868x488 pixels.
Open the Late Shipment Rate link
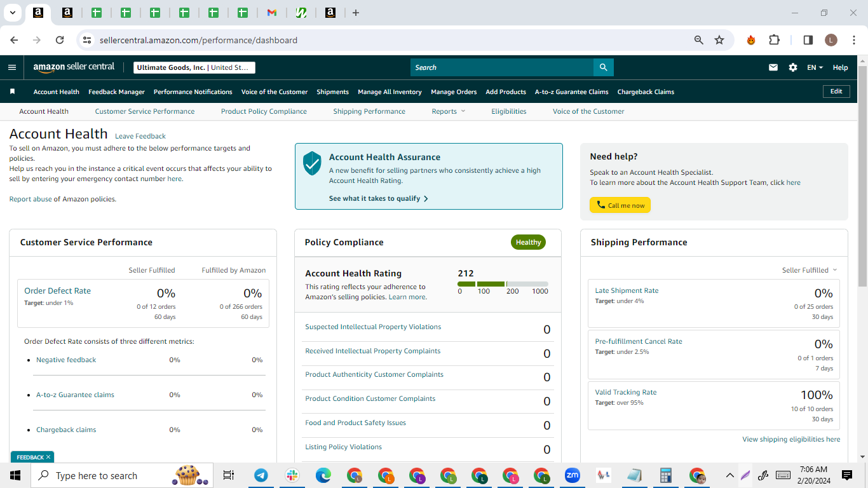(627, 290)
